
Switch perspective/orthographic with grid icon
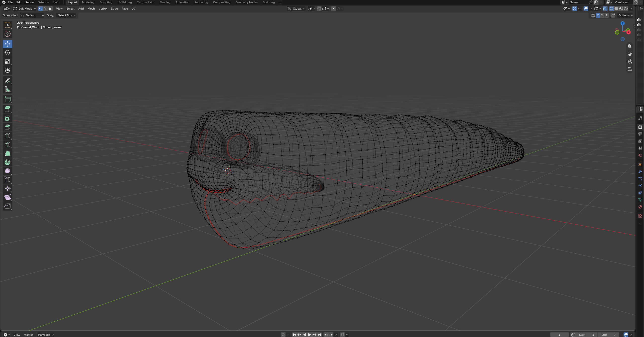629,69
